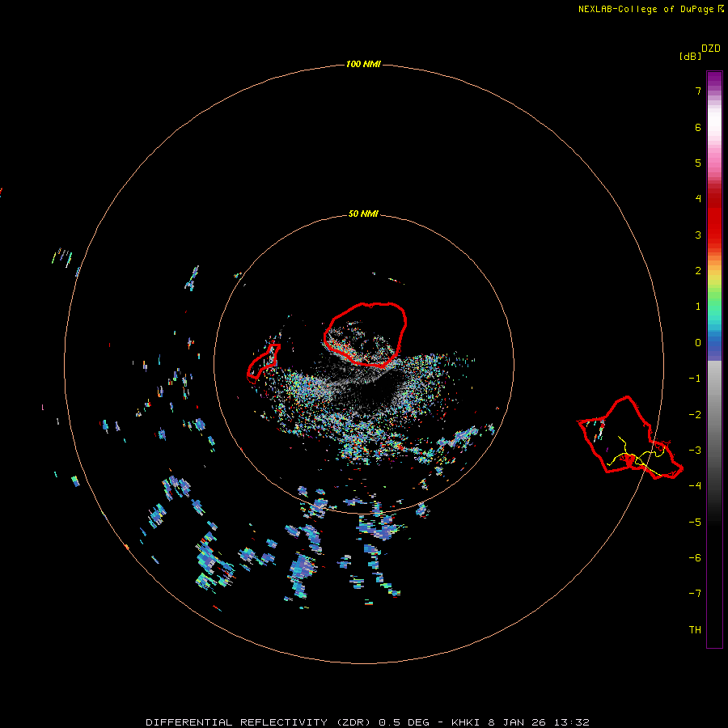Click the -4 value on the color scale
Image resolution: width=728 pixels, height=728 pixels.
click(695, 485)
